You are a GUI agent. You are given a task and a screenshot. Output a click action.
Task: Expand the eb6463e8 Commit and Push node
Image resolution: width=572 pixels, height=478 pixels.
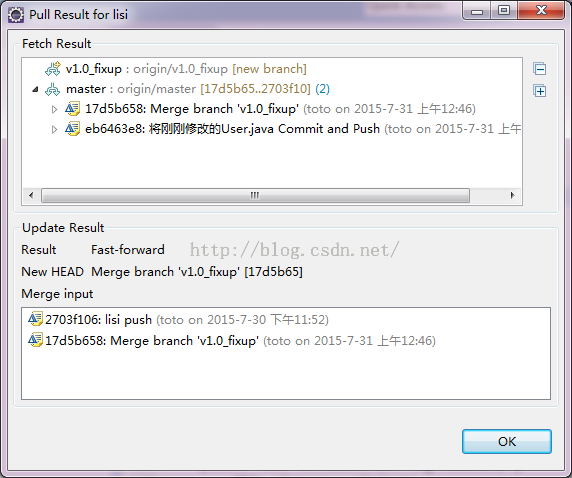click(54, 129)
